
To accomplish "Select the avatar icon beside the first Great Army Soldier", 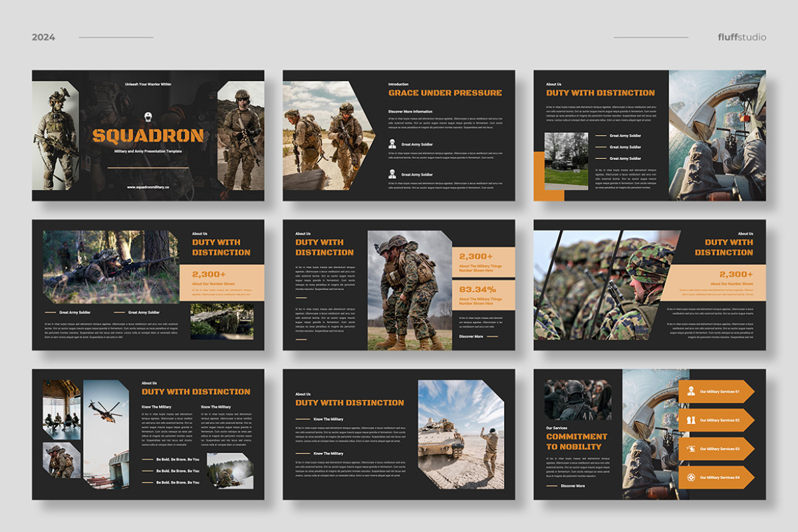I will point(392,144).
